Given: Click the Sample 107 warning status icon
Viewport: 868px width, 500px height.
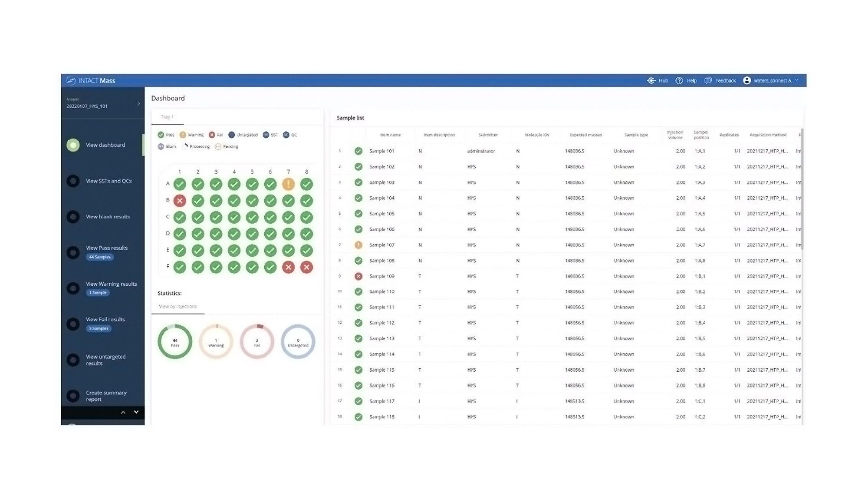Looking at the screenshot, I should tap(358, 245).
